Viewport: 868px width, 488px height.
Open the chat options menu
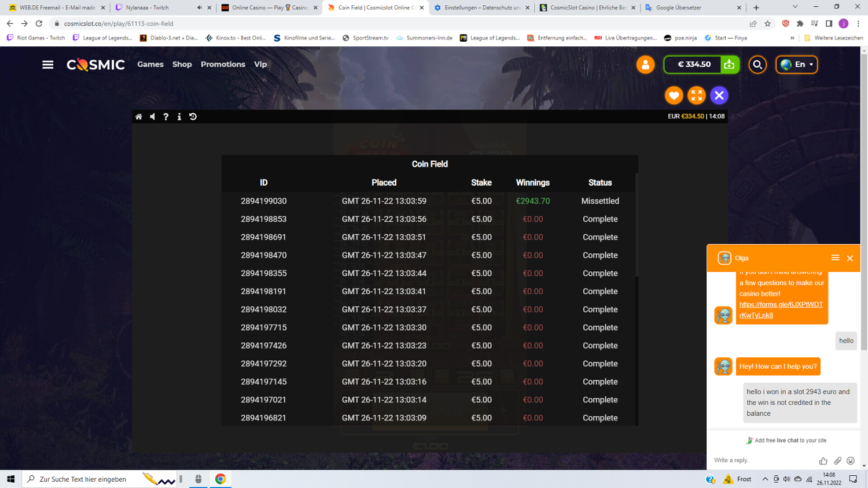pyautogui.click(x=835, y=258)
